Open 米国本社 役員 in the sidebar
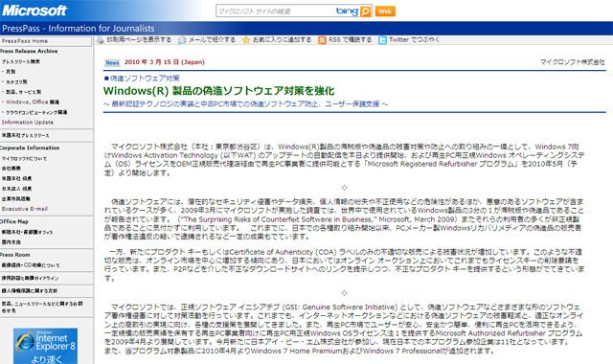Screen dimensions: 613x364 coord(16,178)
